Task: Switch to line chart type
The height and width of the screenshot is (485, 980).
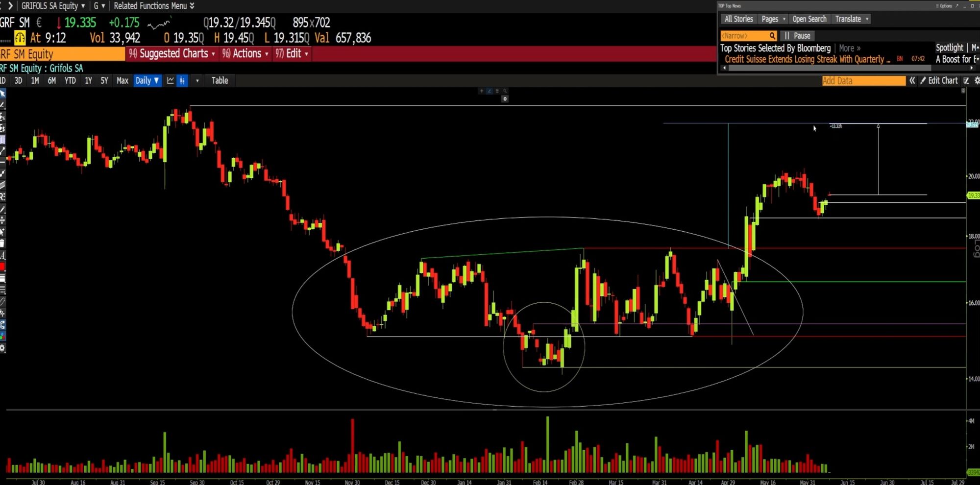Action: [171, 80]
